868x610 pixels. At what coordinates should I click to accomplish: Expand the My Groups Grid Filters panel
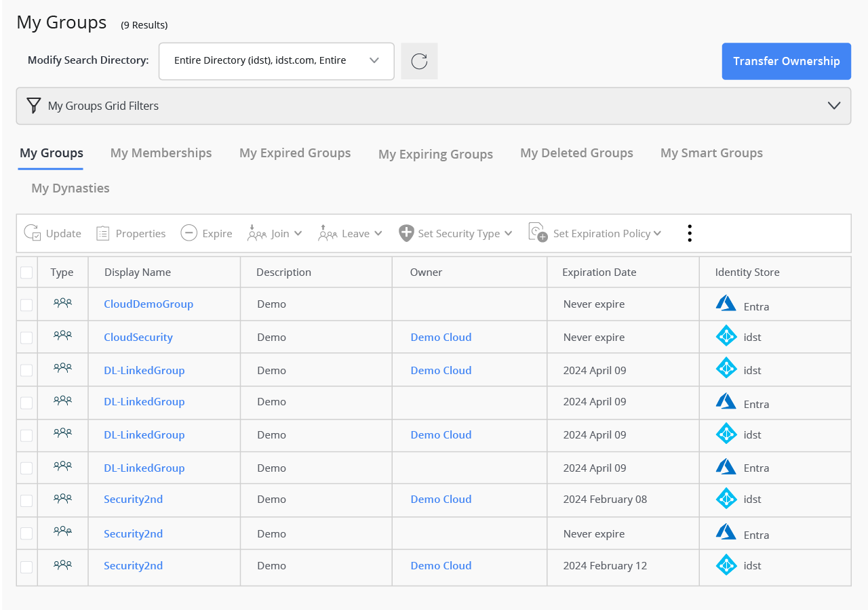tap(833, 106)
